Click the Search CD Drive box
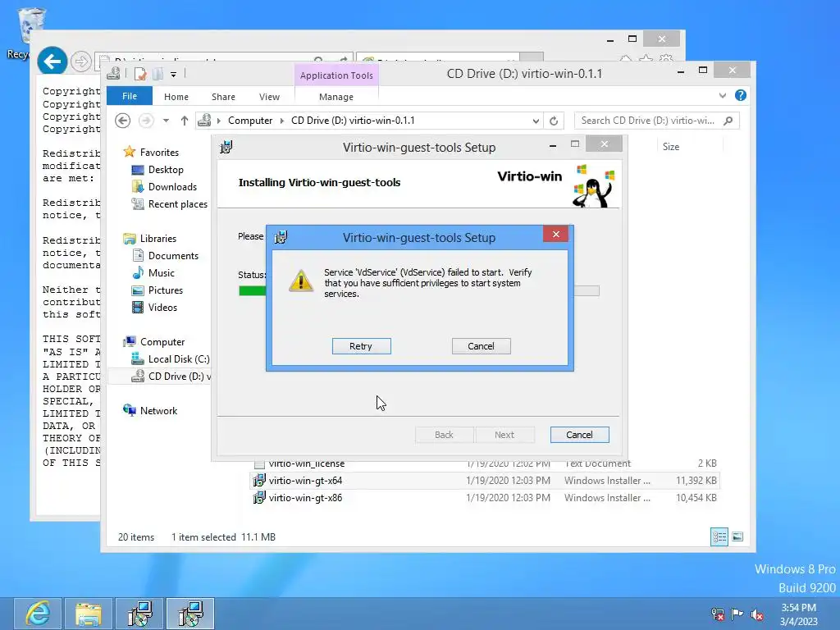Screen dimensions: 840x630 pos(657,121)
